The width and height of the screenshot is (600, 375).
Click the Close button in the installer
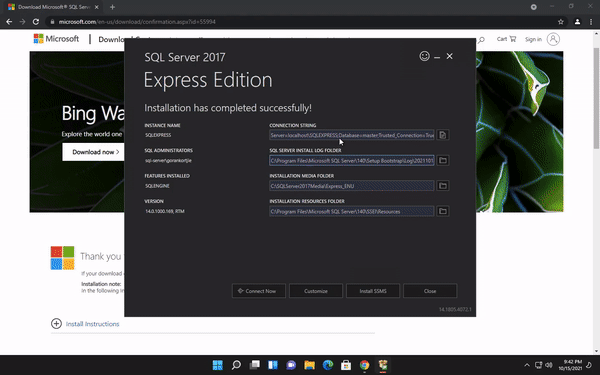coord(430,291)
